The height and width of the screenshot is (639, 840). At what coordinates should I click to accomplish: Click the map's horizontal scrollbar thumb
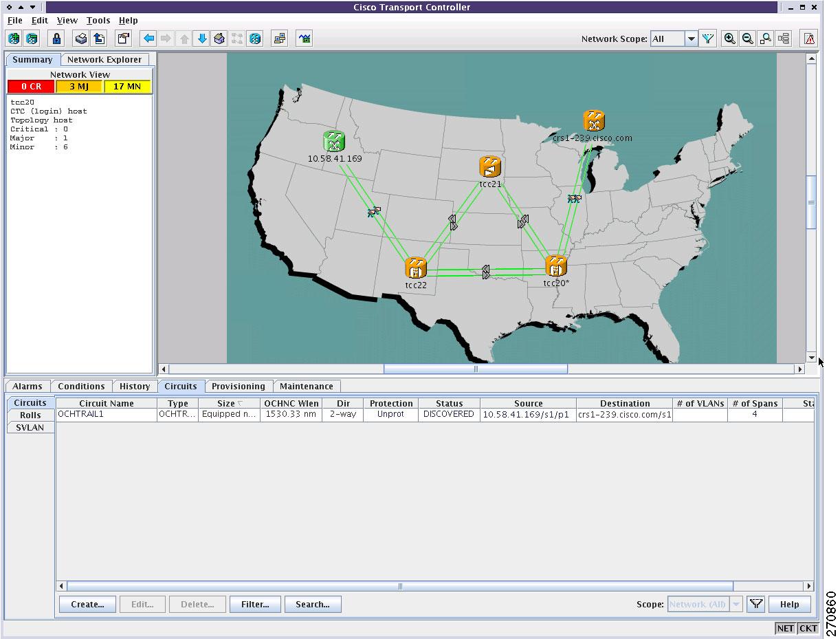(476, 369)
